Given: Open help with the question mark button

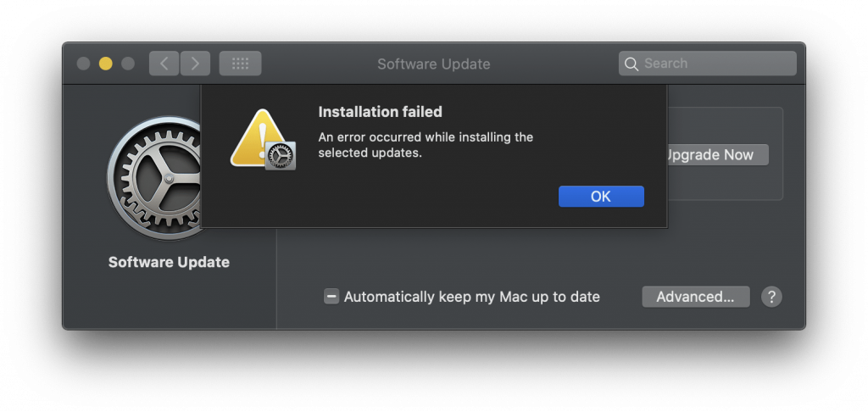Looking at the screenshot, I should (x=771, y=297).
